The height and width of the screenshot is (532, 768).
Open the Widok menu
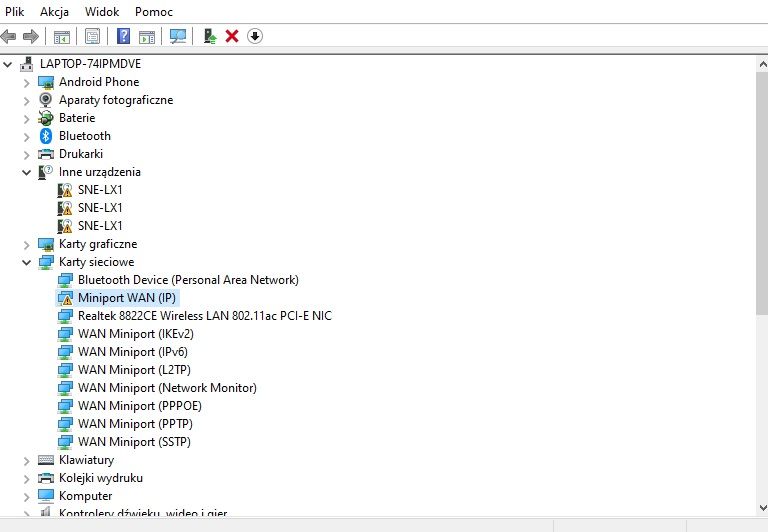(x=102, y=12)
